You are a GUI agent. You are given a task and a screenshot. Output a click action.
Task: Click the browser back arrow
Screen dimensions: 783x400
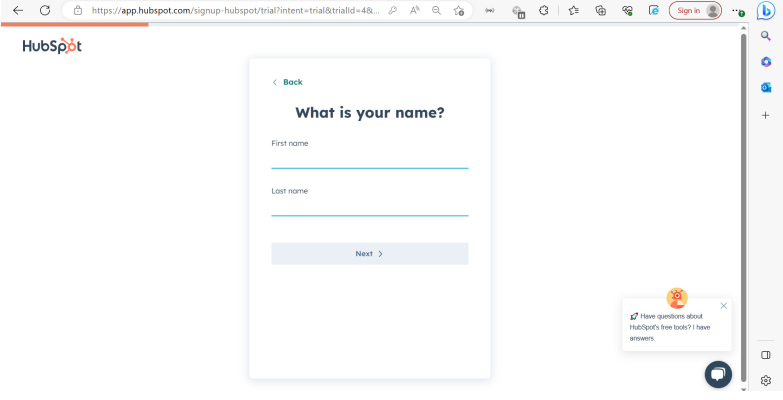[17, 10]
